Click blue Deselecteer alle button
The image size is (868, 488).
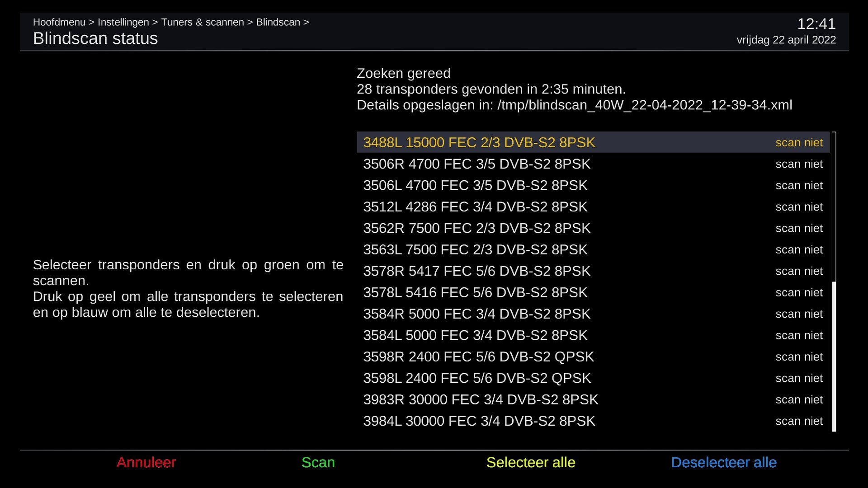pos(723,462)
